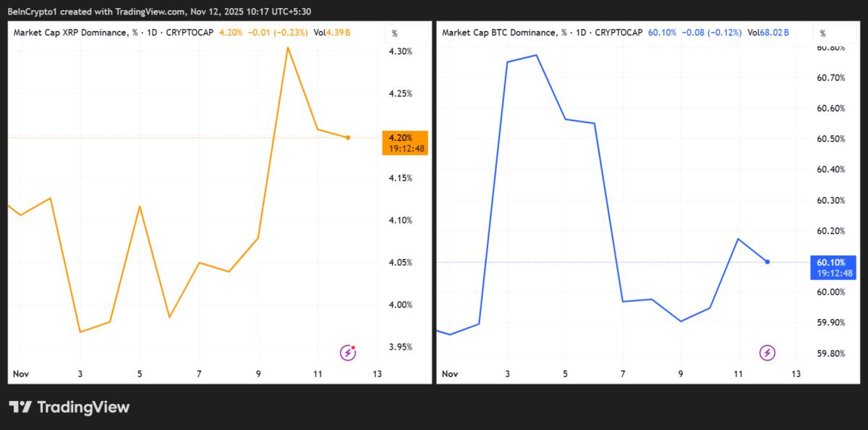Click the TradingView logo

coord(69,407)
